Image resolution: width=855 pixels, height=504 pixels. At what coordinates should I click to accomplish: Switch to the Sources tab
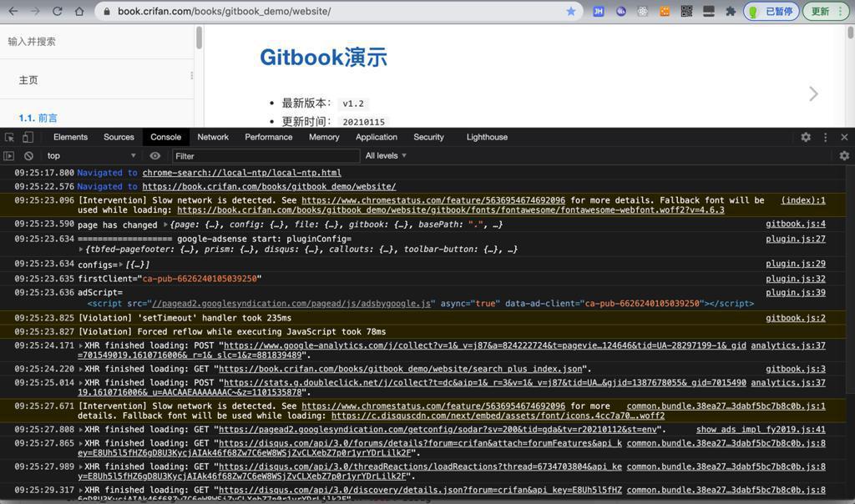pyautogui.click(x=119, y=138)
